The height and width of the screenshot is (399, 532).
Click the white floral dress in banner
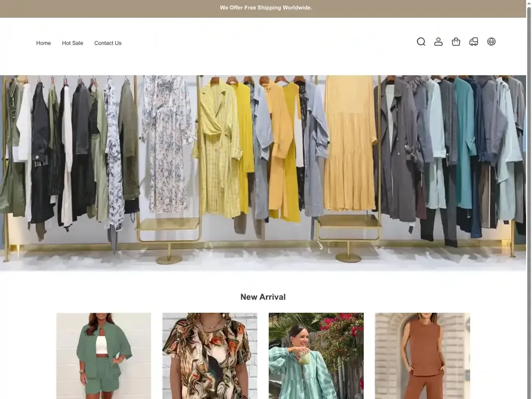tap(166, 145)
